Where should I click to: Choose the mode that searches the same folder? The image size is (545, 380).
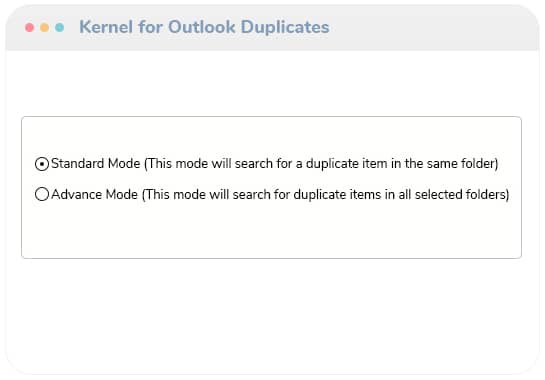pos(42,164)
